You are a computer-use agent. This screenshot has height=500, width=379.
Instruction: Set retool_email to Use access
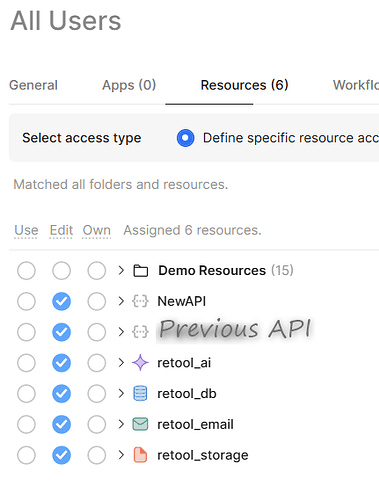pos(26,424)
